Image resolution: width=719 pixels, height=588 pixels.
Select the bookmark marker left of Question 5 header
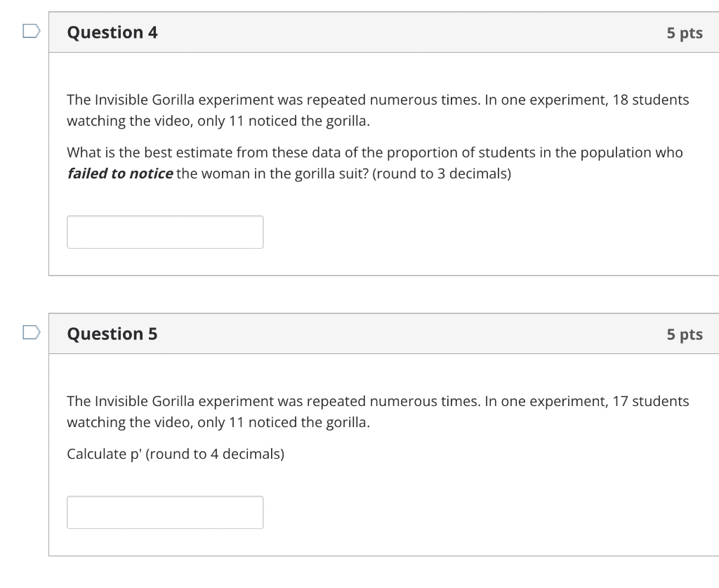(x=29, y=332)
